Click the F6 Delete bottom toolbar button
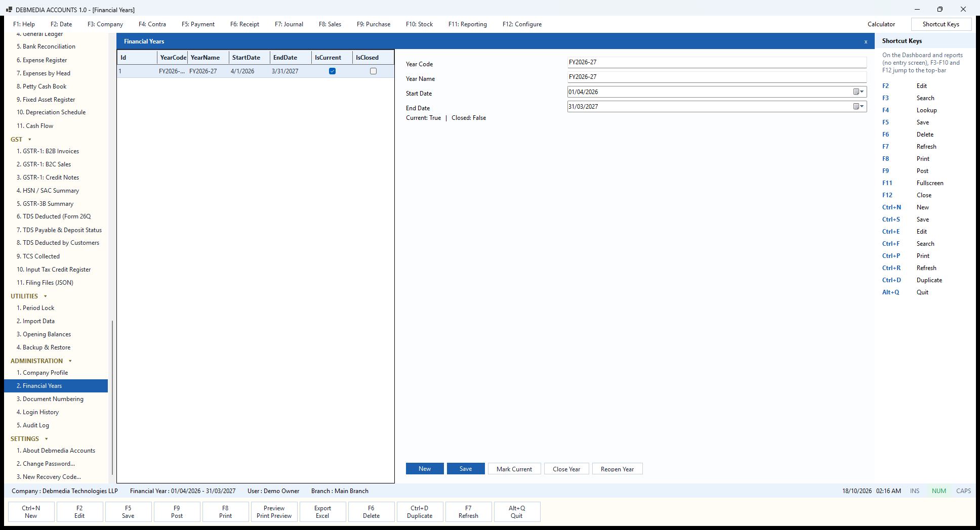The height and width of the screenshot is (530, 980). coord(371,512)
